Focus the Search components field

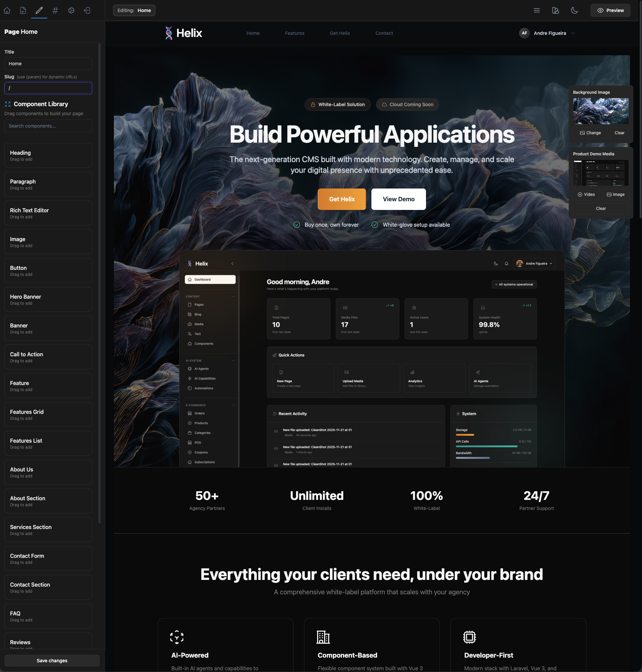tap(48, 126)
